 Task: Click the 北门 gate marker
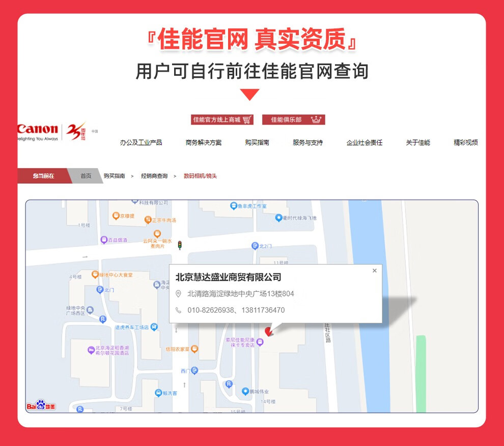(100, 290)
